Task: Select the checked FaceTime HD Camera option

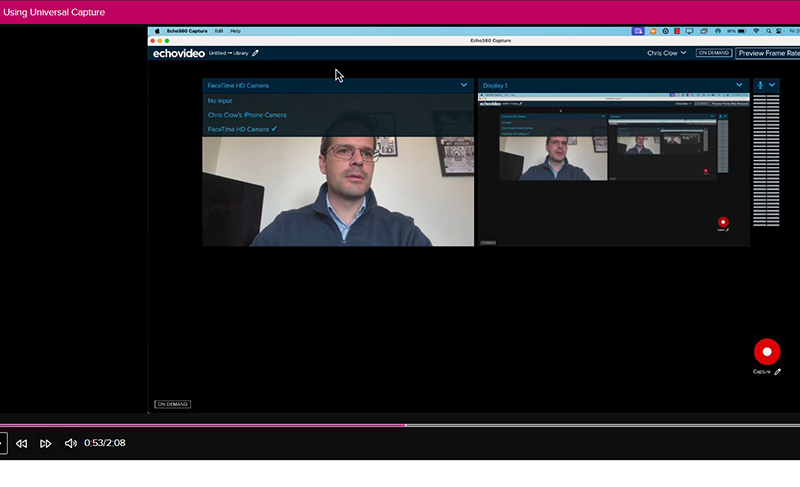Action: coord(242,130)
